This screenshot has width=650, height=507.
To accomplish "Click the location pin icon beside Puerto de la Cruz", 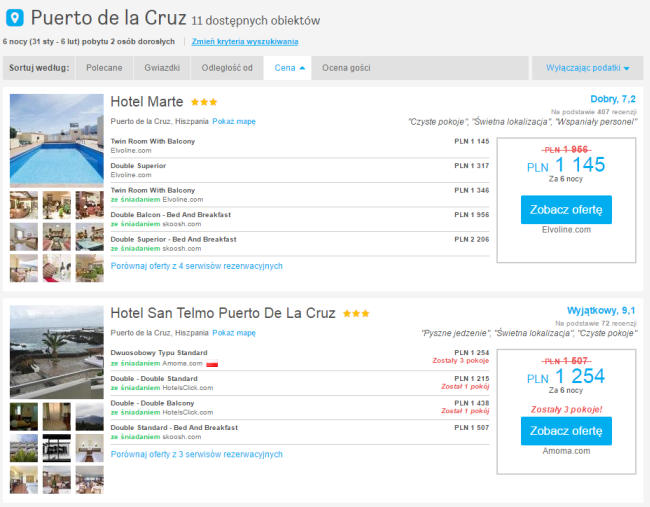I will pyautogui.click(x=15, y=18).
